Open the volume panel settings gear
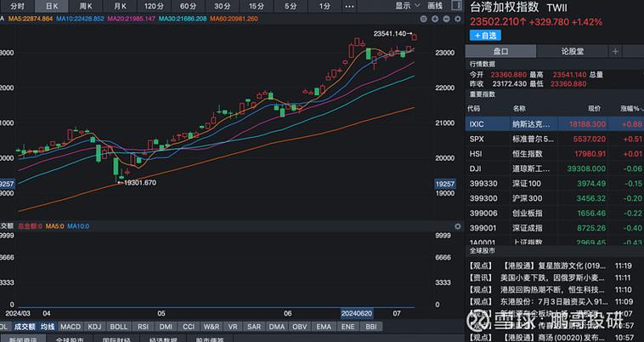 (x=458, y=226)
